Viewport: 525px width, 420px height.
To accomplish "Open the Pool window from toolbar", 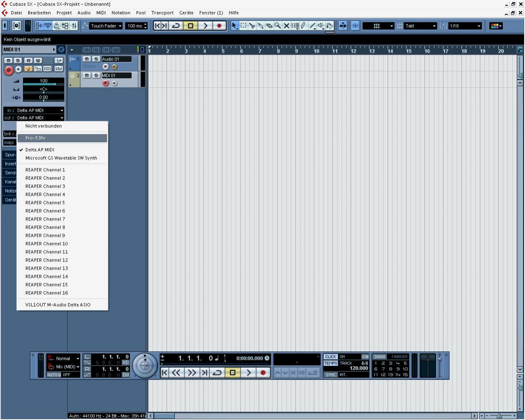I will (x=65, y=26).
